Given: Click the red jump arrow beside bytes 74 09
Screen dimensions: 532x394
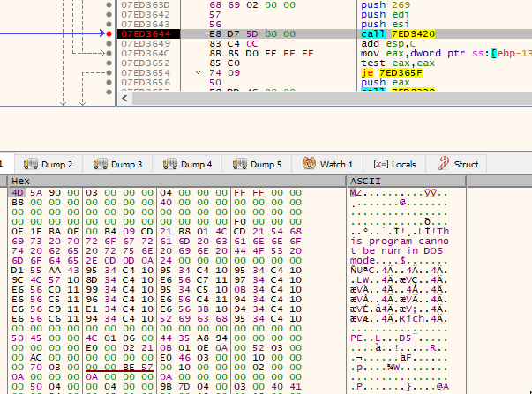Looking at the screenshot, I should click(x=199, y=72).
